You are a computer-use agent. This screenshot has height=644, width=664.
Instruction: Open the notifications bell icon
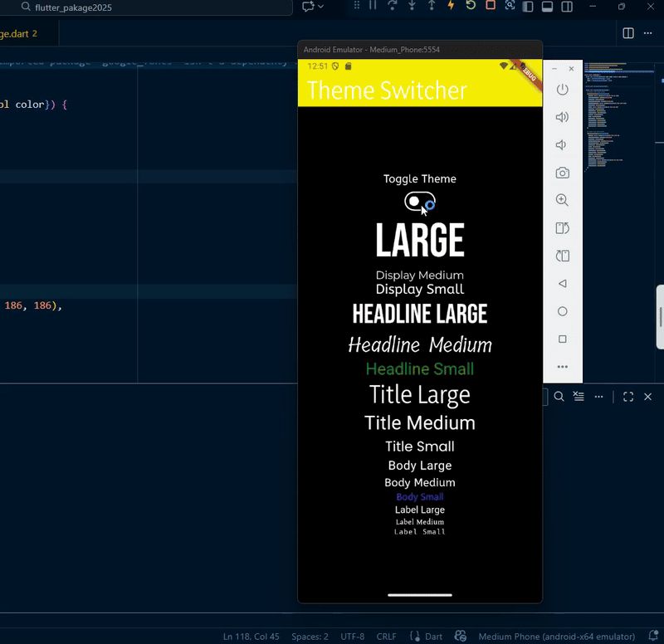point(653,636)
